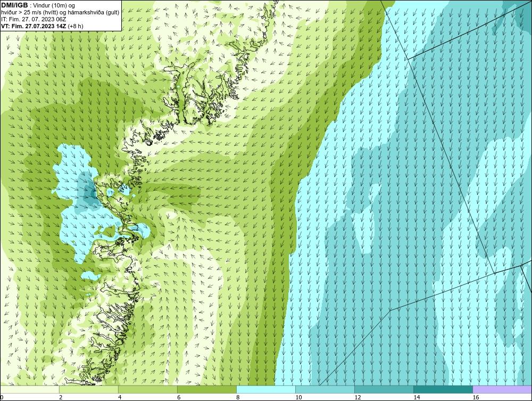Click the "Vindur (10m) og" heading text
This screenshot has height=401, width=532.
tap(54, 5)
